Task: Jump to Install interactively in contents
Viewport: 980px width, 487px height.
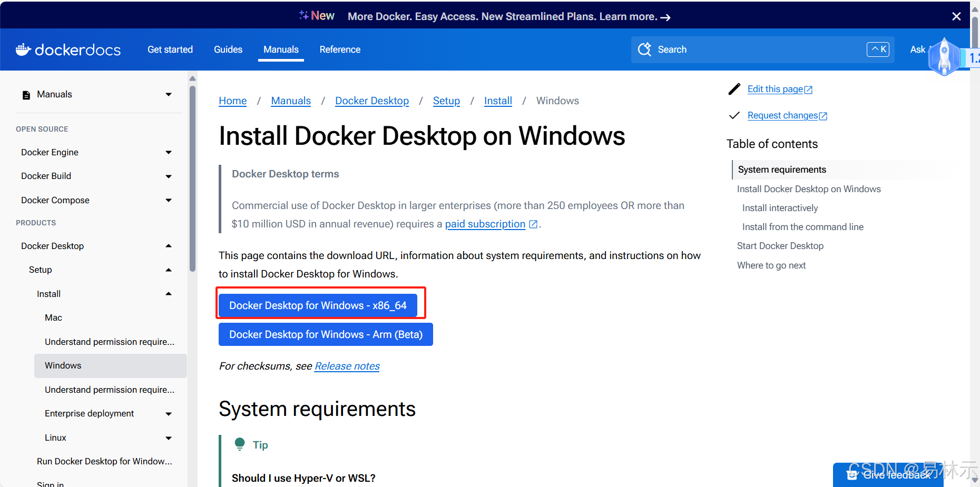Action: coord(780,208)
